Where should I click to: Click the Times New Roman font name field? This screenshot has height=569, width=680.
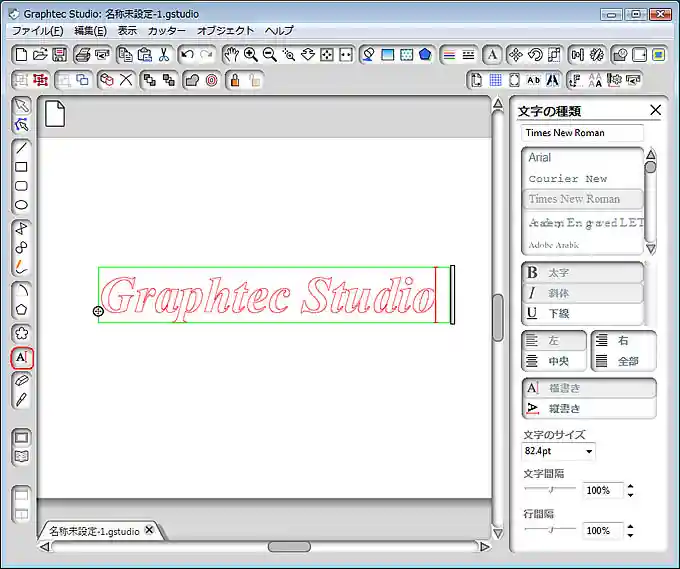click(582, 133)
